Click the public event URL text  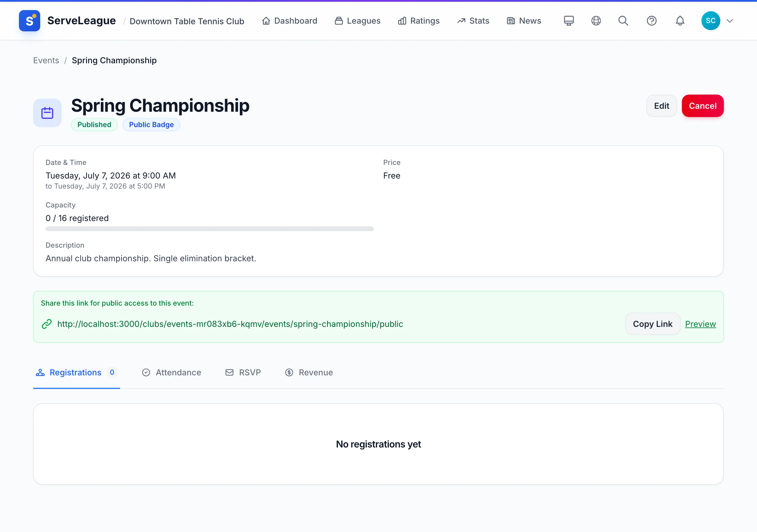coord(230,324)
